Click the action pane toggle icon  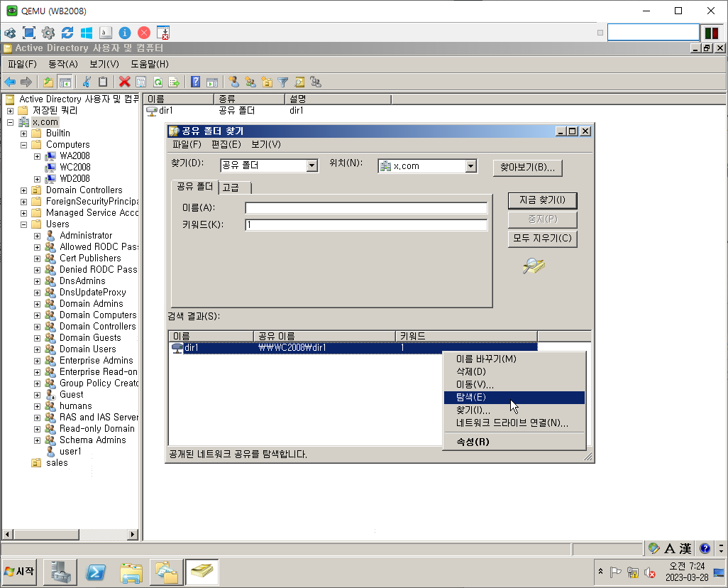pyautogui.click(x=212, y=82)
